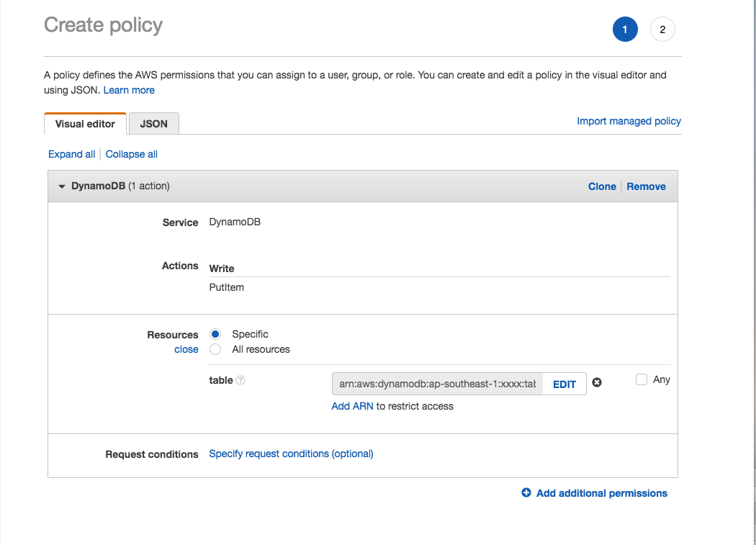This screenshot has width=756, height=545.
Task: Click Add ARN to restrict access
Action: (352, 406)
